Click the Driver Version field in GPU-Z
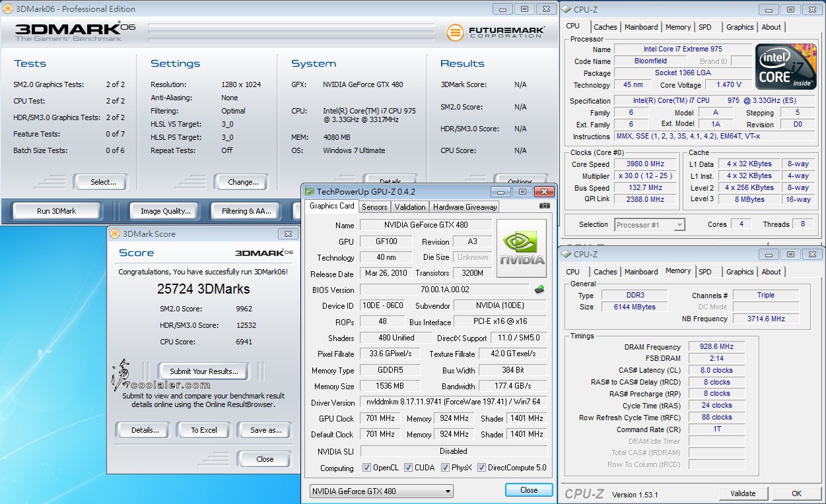Screen dimensions: 826x504 coord(454,402)
